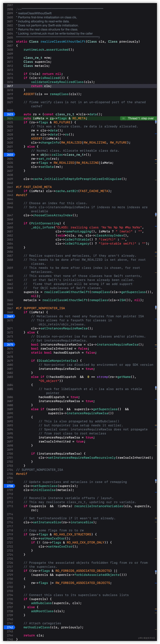Click the statement 'cls->setHasCxxDtor();'
The image size is (160, 644).
click(x=51, y=538)
